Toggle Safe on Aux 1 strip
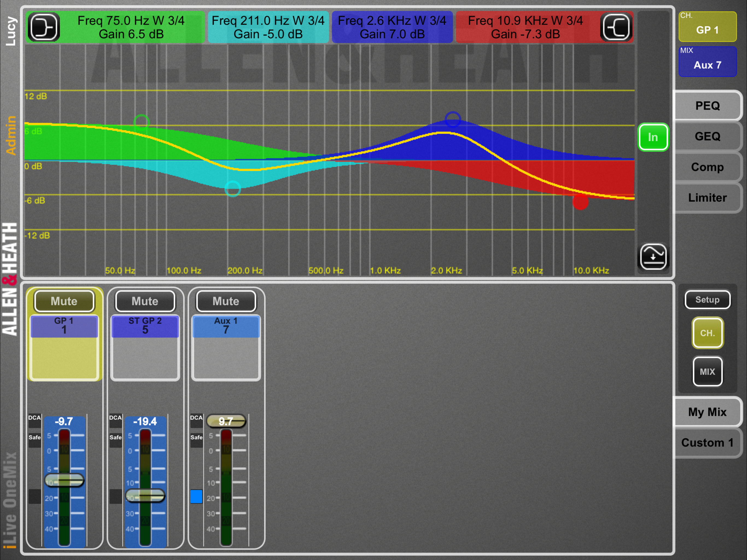747x560 pixels. pyautogui.click(x=196, y=437)
